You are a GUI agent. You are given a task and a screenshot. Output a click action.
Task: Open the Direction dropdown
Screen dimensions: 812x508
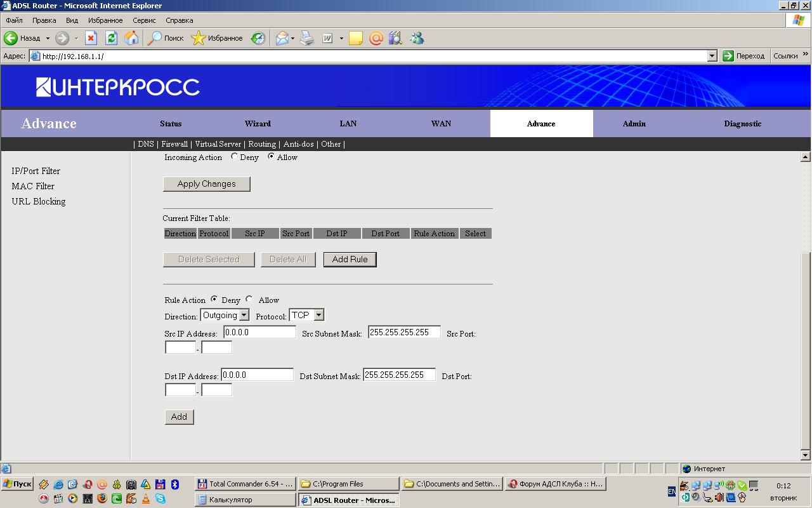tap(225, 315)
